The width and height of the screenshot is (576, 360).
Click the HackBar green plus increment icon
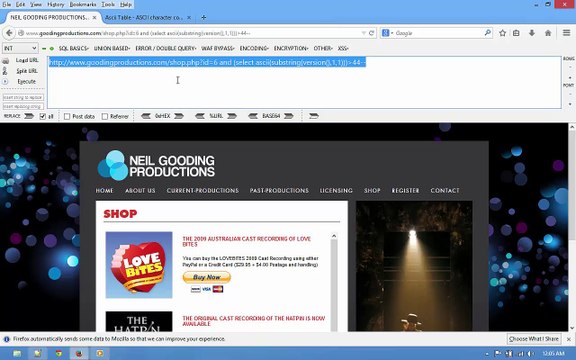click(x=51, y=48)
